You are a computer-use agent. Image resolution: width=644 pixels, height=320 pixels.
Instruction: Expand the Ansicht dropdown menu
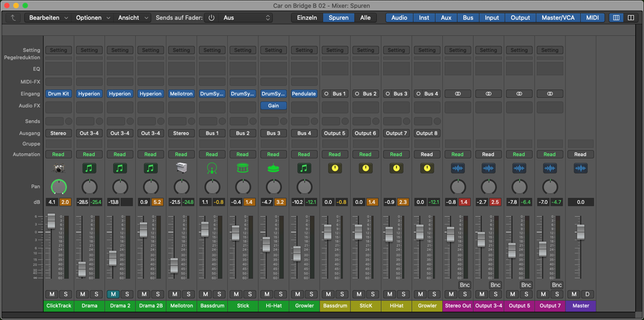[133, 18]
